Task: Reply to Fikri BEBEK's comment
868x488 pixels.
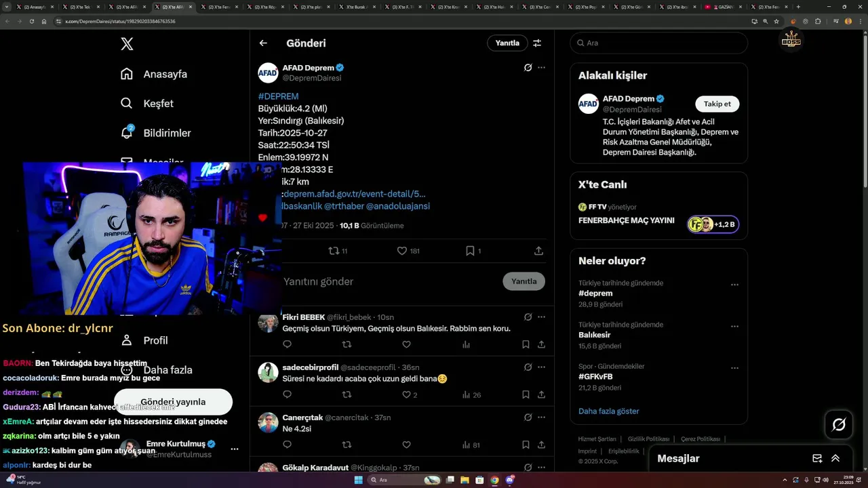Action: (x=287, y=344)
